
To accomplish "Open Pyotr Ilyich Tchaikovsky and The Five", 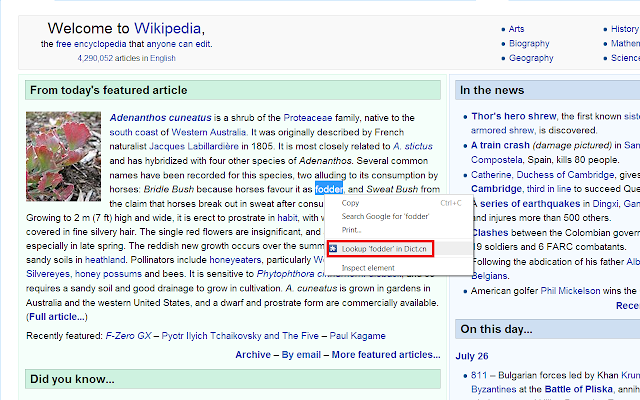I will (240, 336).
